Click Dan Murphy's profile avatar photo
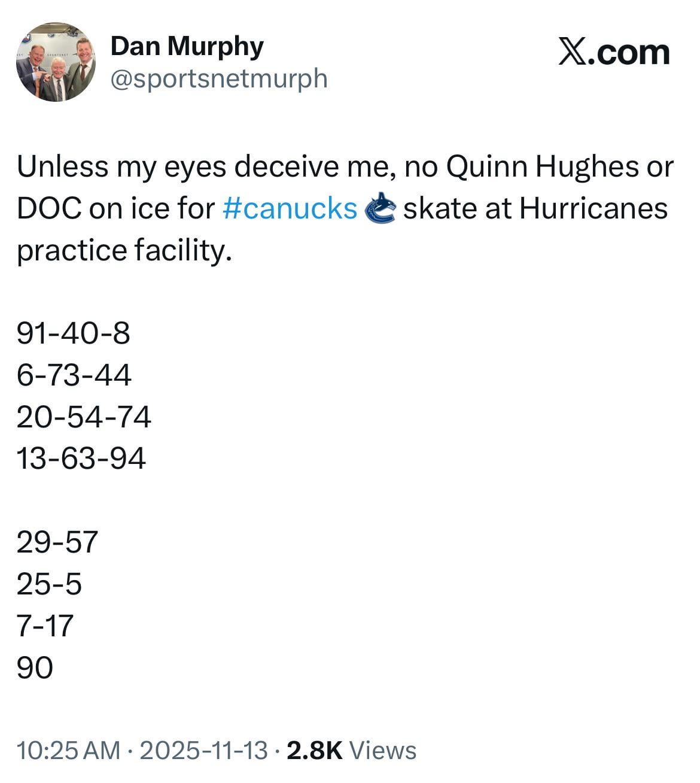700x783 pixels. pyautogui.click(x=55, y=62)
